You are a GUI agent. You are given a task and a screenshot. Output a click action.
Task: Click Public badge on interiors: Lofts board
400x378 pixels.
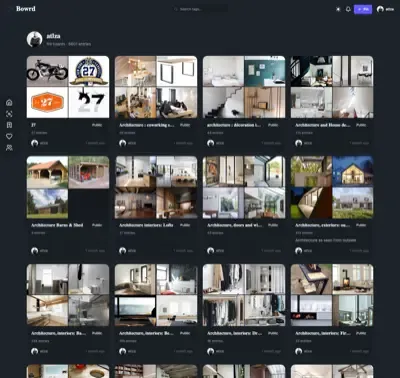coord(185,225)
